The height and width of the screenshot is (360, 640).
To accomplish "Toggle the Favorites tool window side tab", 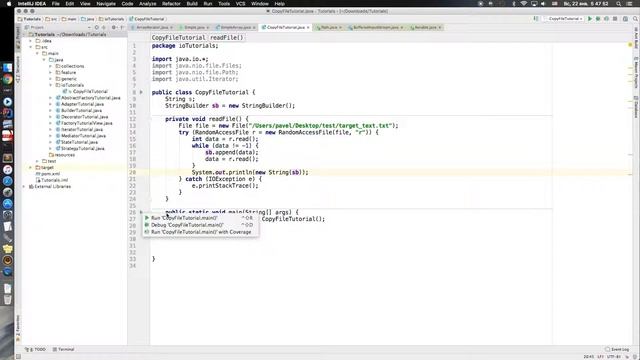I will pyautogui.click(x=18, y=328).
